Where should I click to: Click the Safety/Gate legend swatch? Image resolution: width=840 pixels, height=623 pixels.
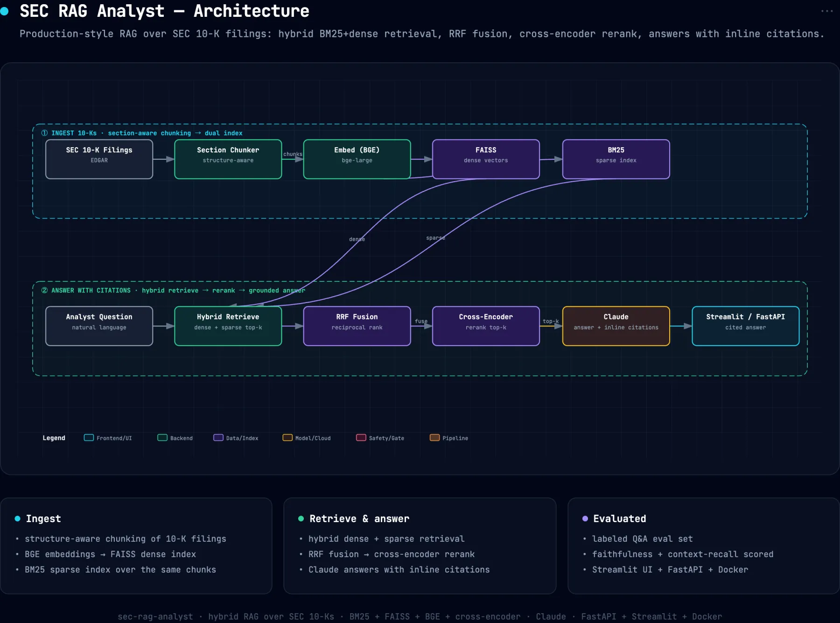click(361, 438)
